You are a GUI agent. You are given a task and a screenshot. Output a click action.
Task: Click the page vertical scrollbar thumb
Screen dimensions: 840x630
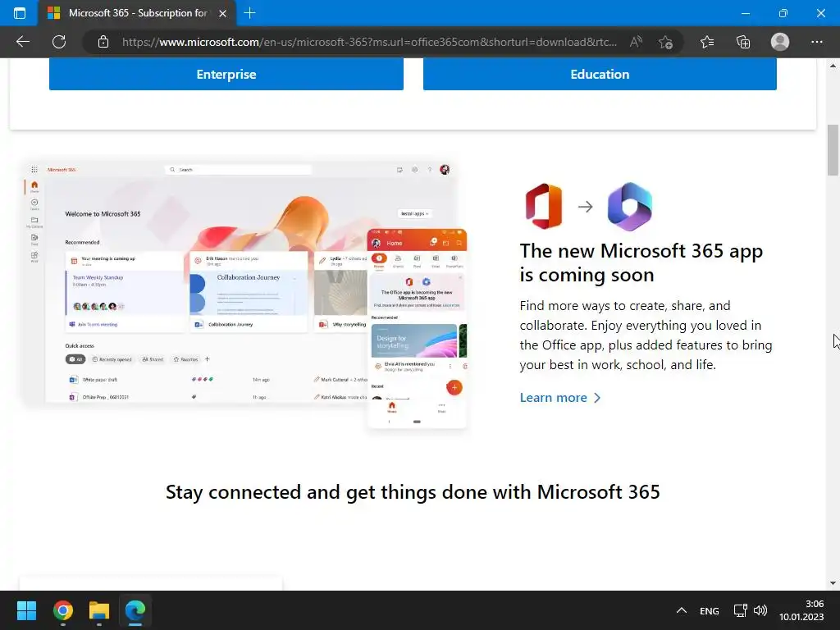[833, 150]
